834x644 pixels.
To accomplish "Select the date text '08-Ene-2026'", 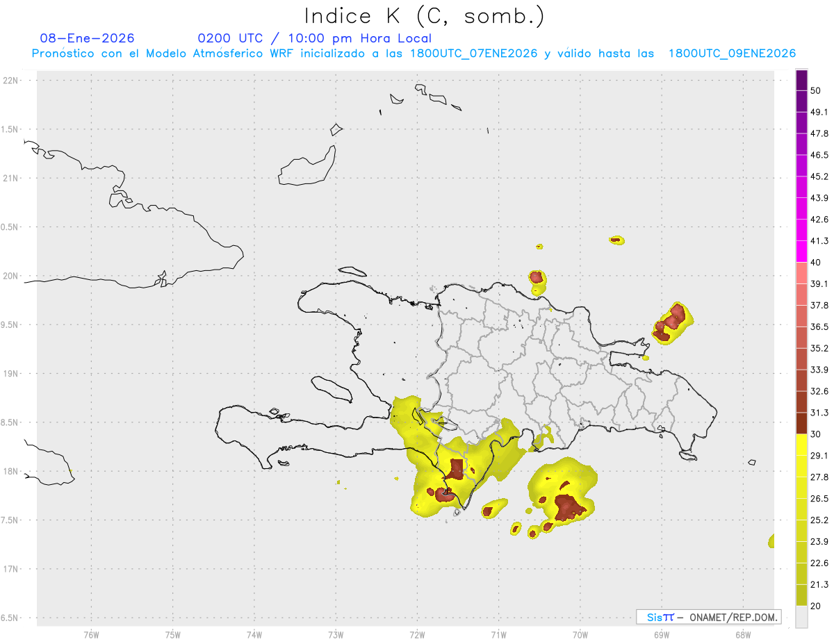I will [88, 38].
